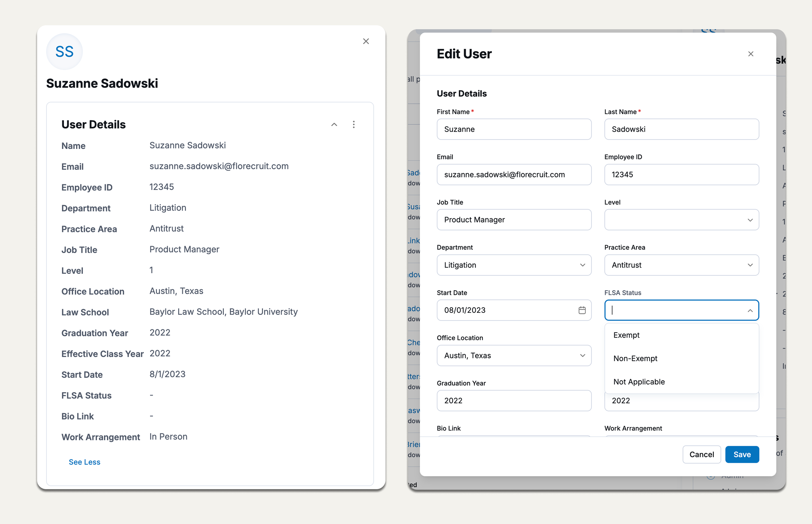The width and height of the screenshot is (812, 524).
Task: Click the Graduation Year input field
Action: (514, 401)
